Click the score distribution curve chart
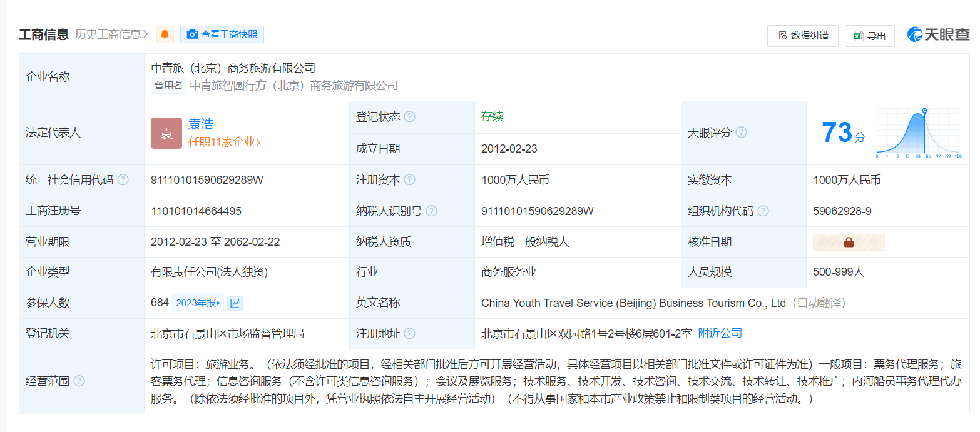Viewport: 980px width, 432px height. (918, 133)
